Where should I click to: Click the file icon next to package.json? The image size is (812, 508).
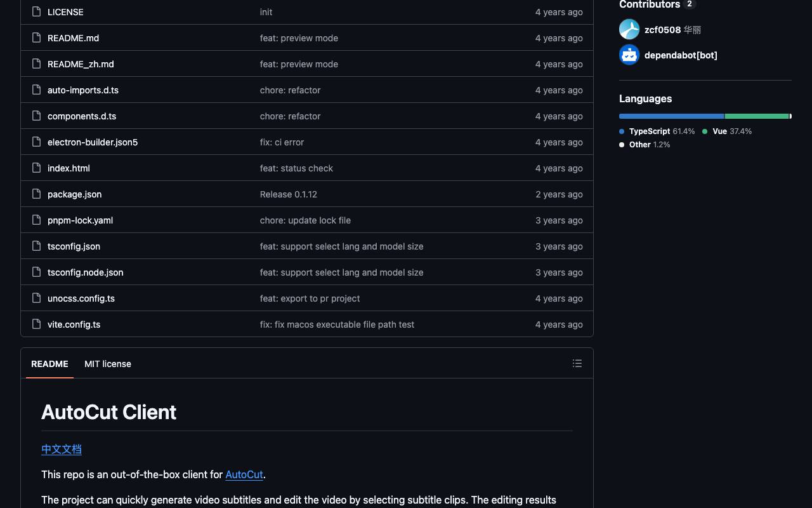pyautogui.click(x=37, y=194)
